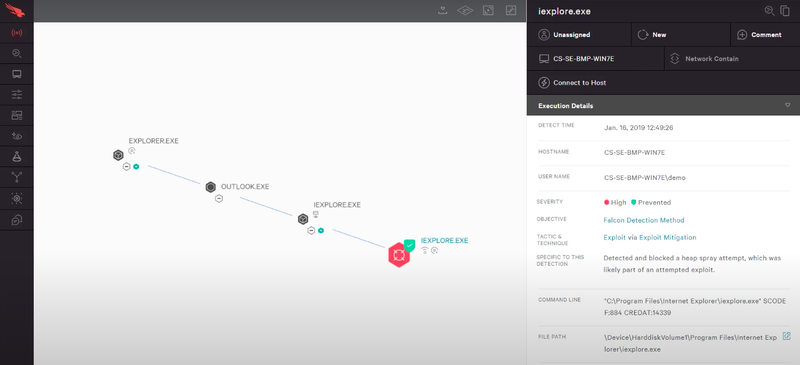
Task: Change the New status dropdown
Action: pos(681,35)
